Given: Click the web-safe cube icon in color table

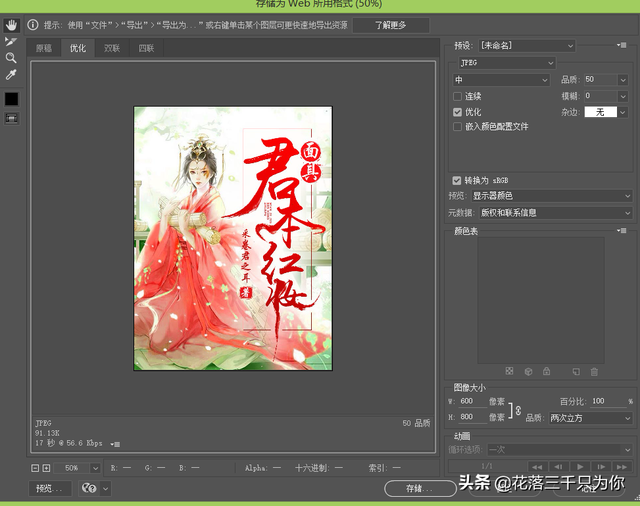Looking at the screenshot, I should pyautogui.click(x=528, y=371).
